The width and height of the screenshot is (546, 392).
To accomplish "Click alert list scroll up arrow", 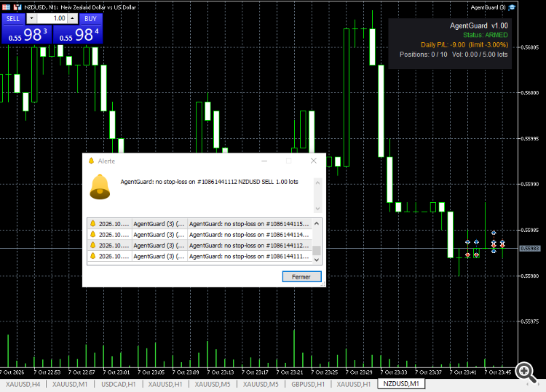I will [x=317, y=223].
